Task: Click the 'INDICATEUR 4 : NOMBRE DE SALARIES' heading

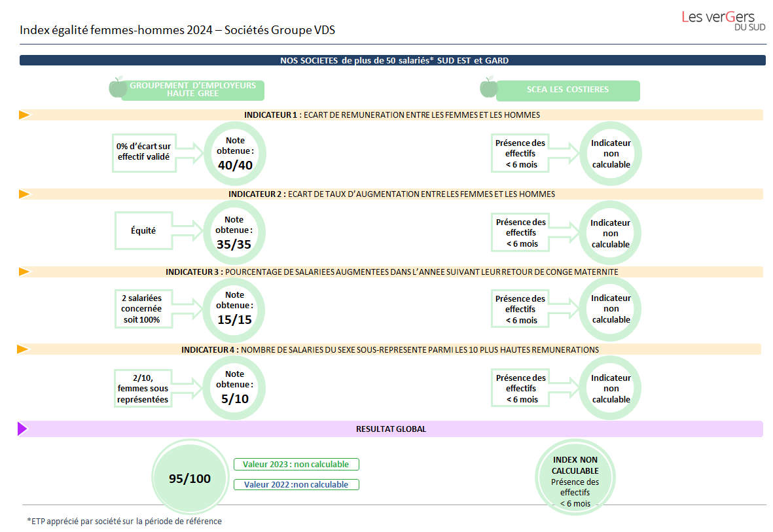Action: [x=390, y=349]
